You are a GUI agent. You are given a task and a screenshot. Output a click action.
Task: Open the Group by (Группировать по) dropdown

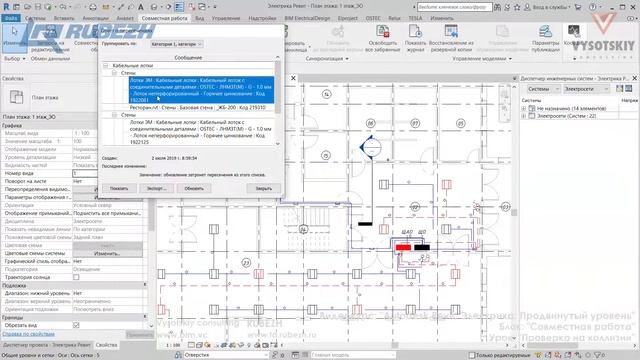click(x=176, y=44)
